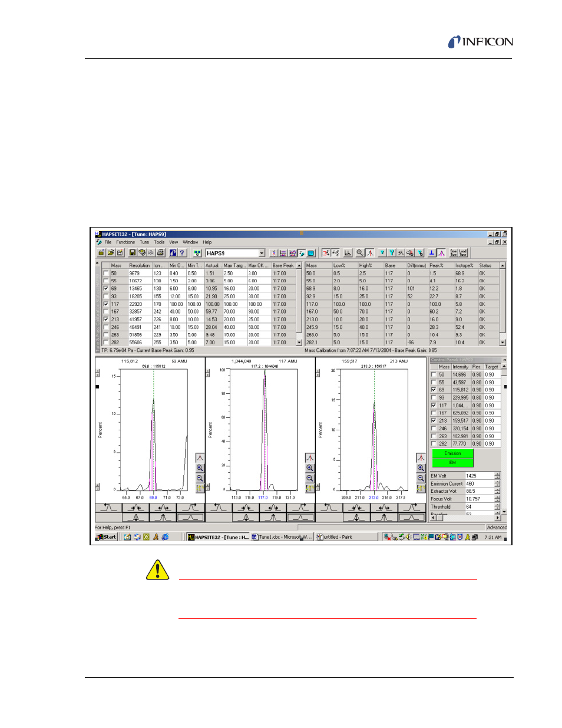This screenshot has width=562, height=728.
Task: Click the Internet Explorer quick launch icon
Action: pyautogui.click(x=166, y=537)
